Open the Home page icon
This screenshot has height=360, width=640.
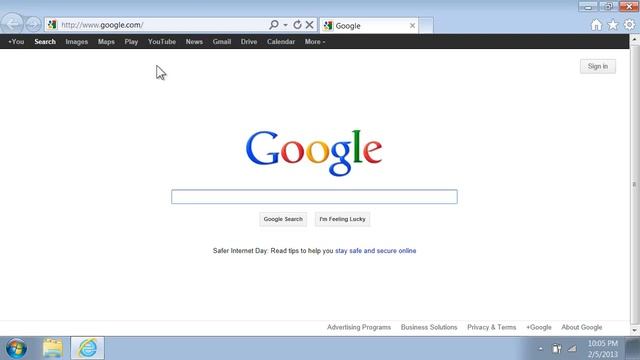coord(596,25)
